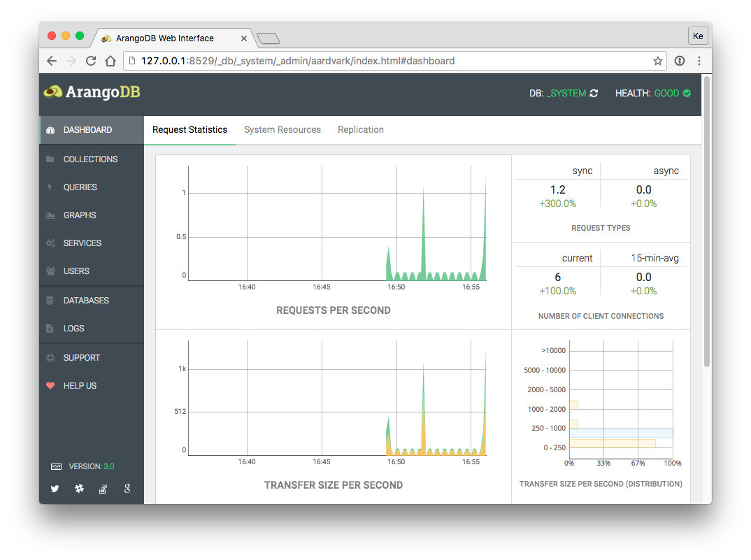The image size is (751, 560).
Task: Select the Dashboard icon in sidebar
Action: click(x=50, y=129)
